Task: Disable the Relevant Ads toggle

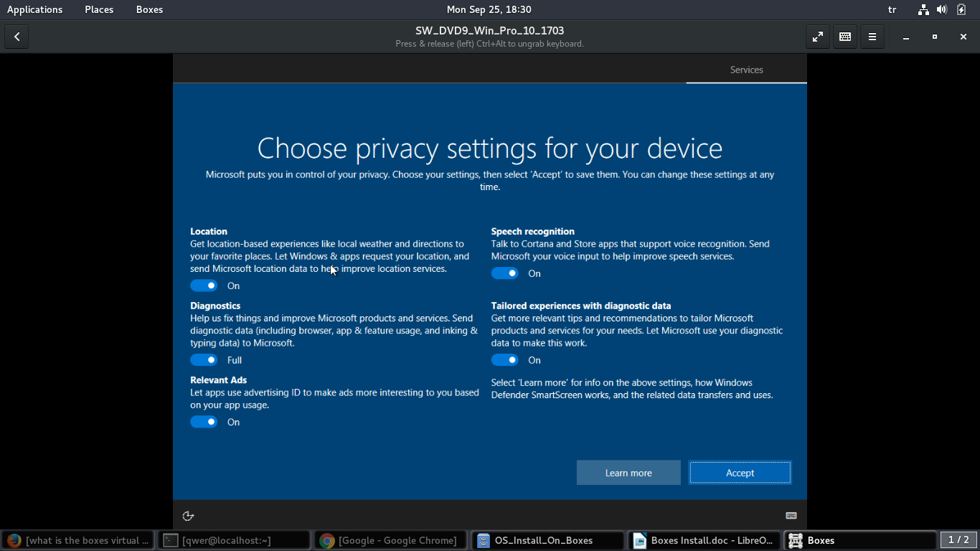Action: click(204, 422)
